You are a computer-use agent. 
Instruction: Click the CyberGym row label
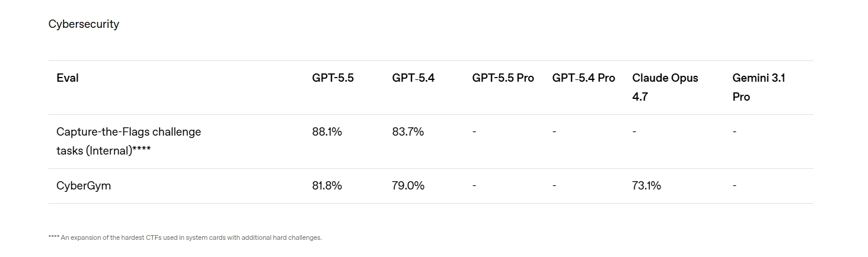tap(84, 186)
